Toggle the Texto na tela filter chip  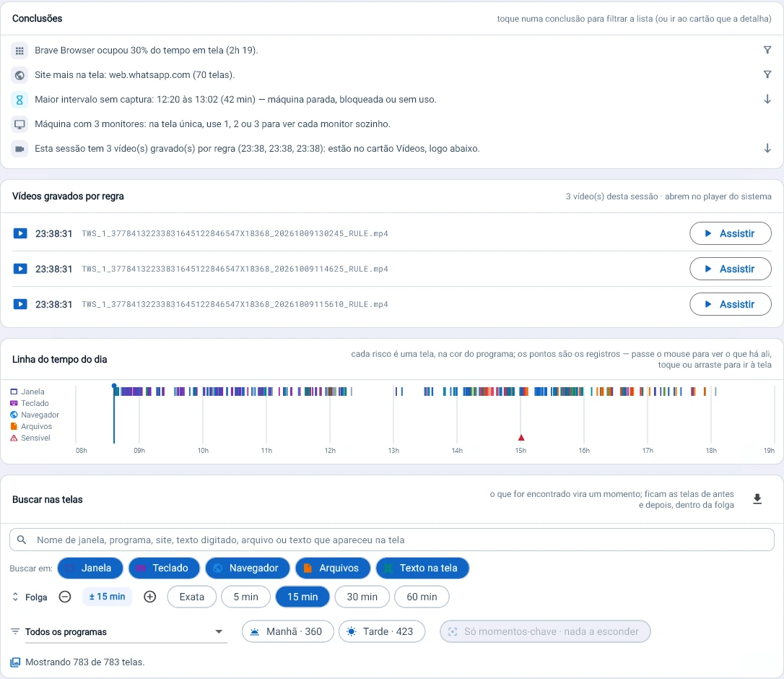(422, 568)
